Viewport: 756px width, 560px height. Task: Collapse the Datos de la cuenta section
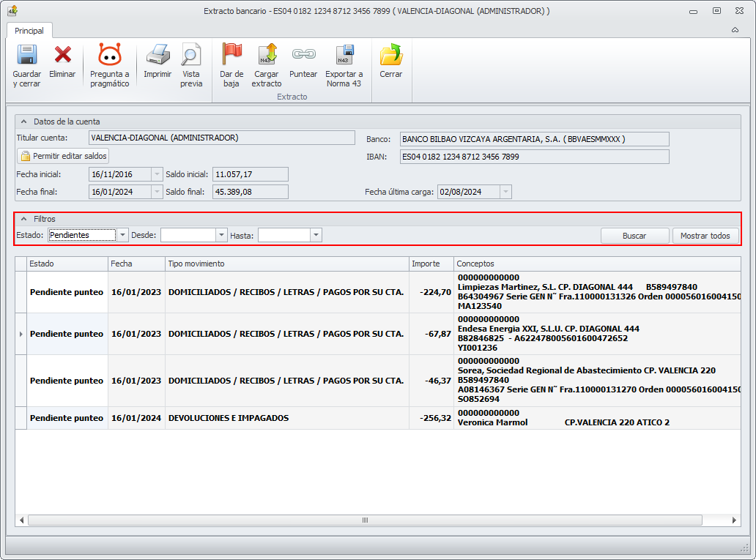(23, 122)
